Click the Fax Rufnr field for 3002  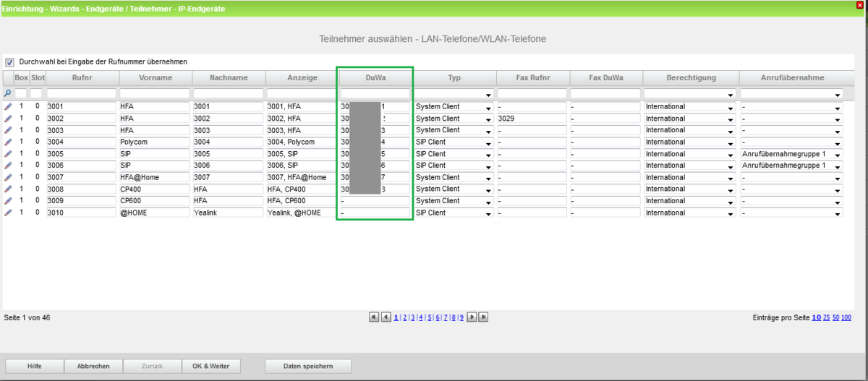[x=531, y=119]
